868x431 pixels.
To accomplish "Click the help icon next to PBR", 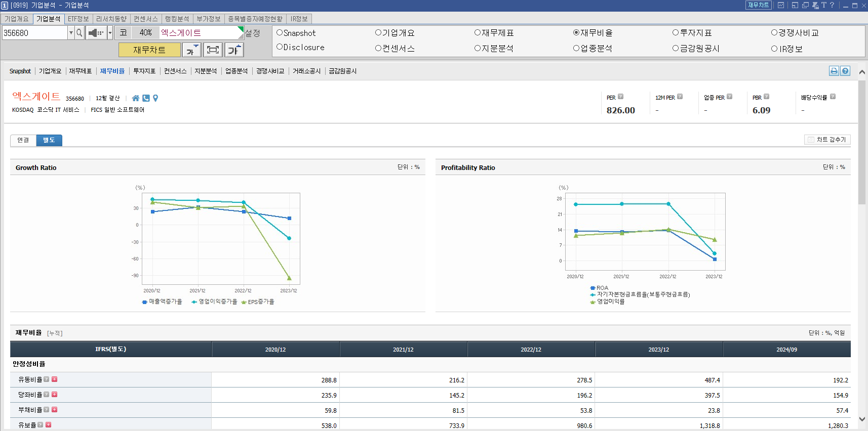I will [x=766, y=97].
